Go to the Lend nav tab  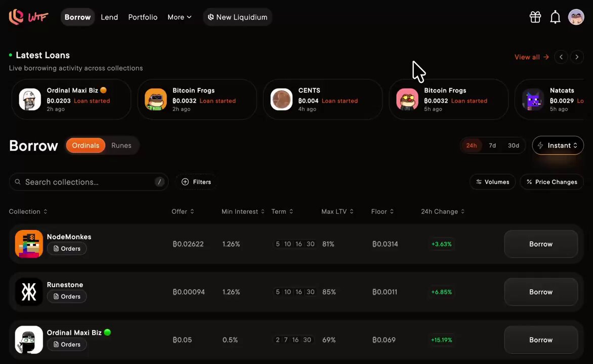point(109,17)
